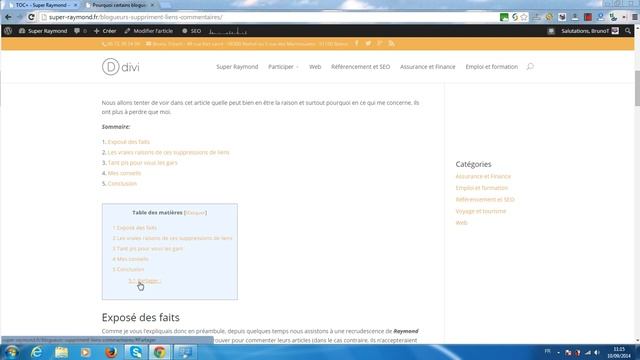Open the Créer menu in admin bar

click(105, 31)
